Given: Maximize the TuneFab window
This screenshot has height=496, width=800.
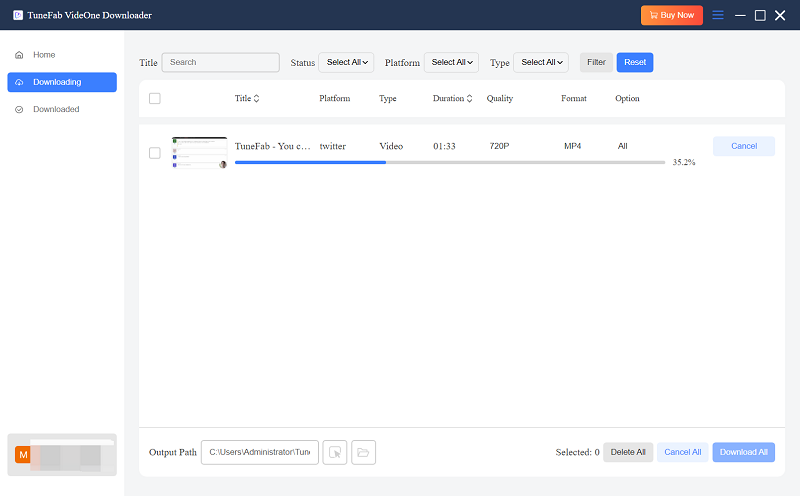Looking at the screenshot, I should tap(760, 15).
